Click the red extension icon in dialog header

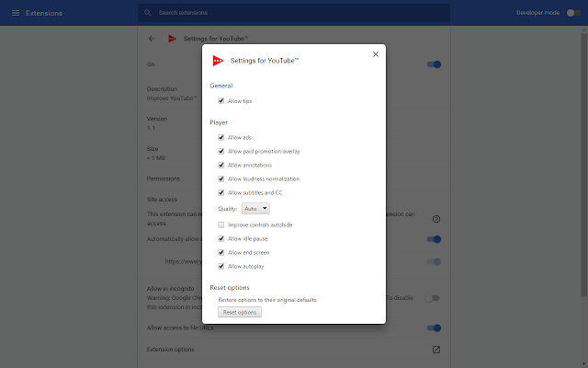[x=218, y=61]
